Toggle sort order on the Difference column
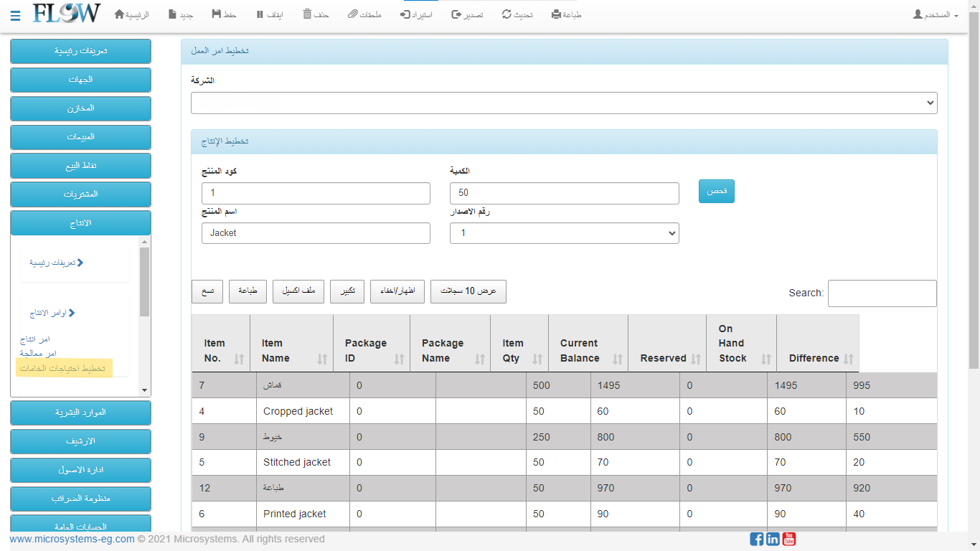Screen dimensions: 980x551 [849, 359]
